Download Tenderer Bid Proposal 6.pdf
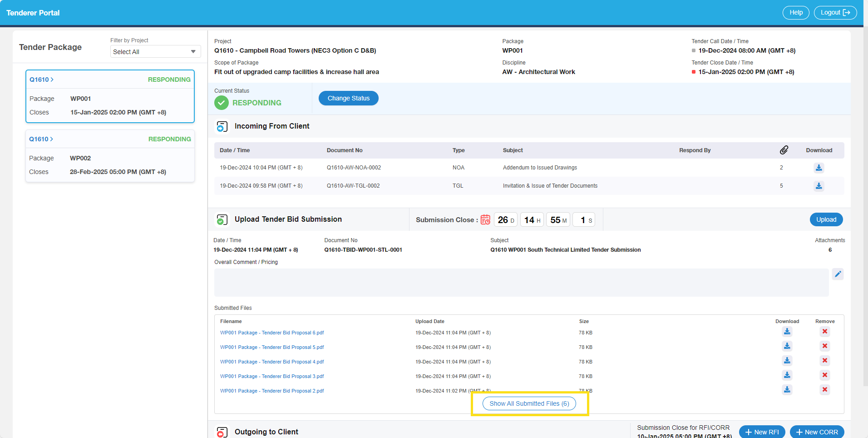Image resolution: width=868 pixels, height=438 pixels. point(787,332)
